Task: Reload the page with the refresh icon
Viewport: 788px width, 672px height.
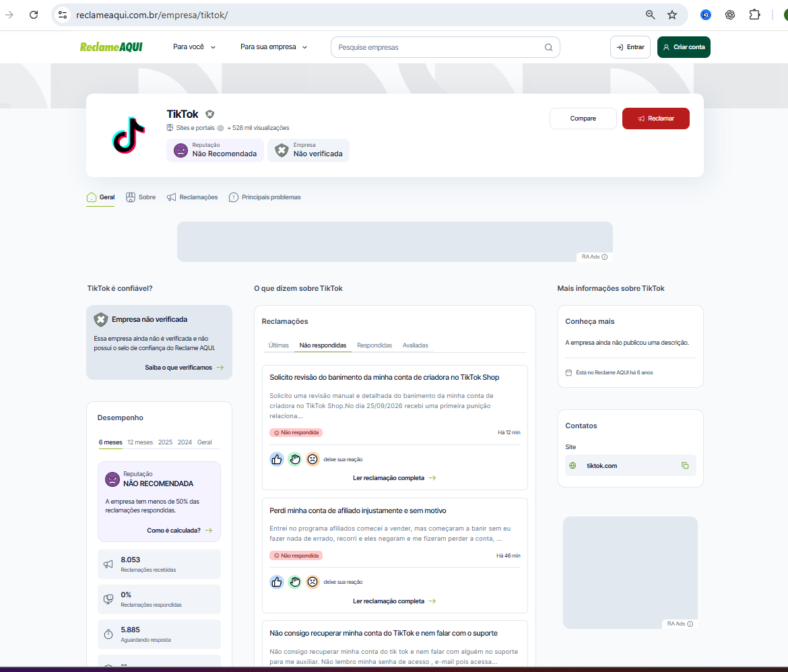Action: point(34,15)
